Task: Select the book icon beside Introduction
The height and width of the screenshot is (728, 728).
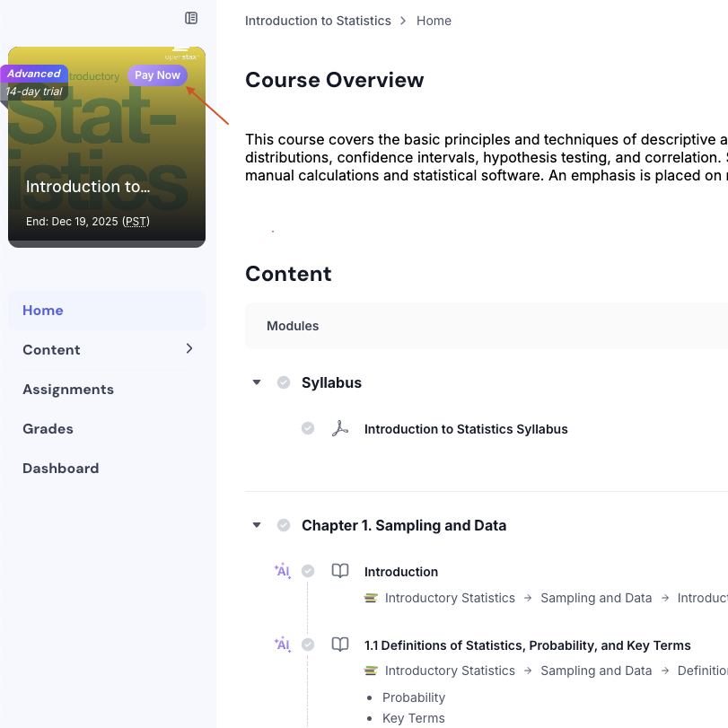Action: (340, 571)
